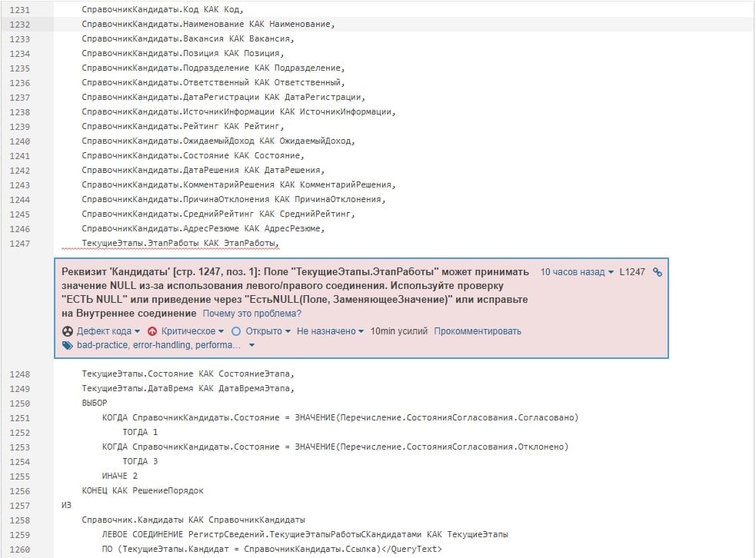The image size is (756, 558).
Task: Click the Дефект кода bug icon
Action: (x=68, y=331)
